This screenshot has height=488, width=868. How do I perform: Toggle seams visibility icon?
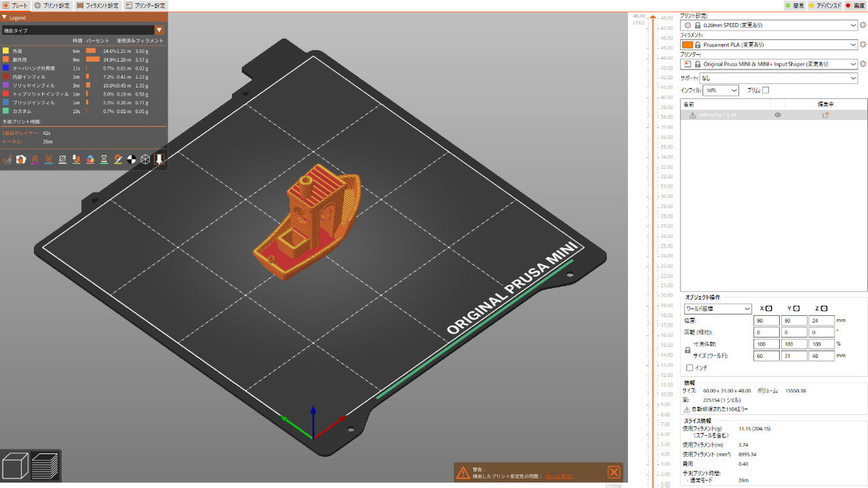[x=62, y=159]
